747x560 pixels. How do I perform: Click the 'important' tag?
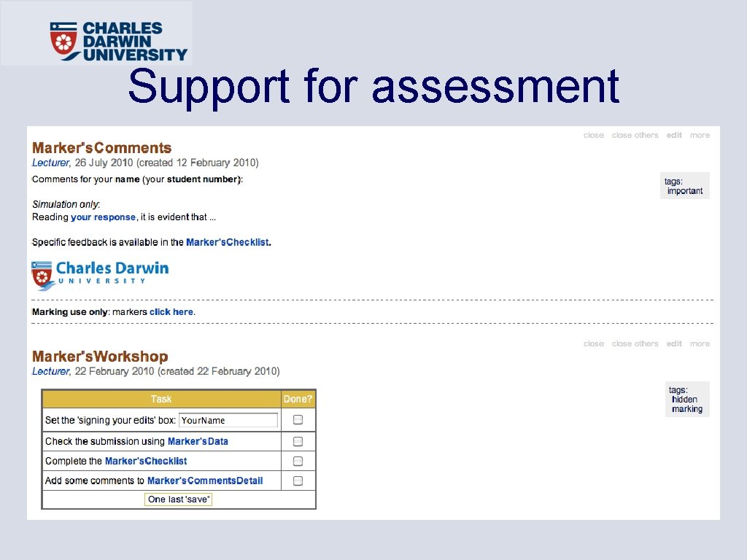coord(685,191)
